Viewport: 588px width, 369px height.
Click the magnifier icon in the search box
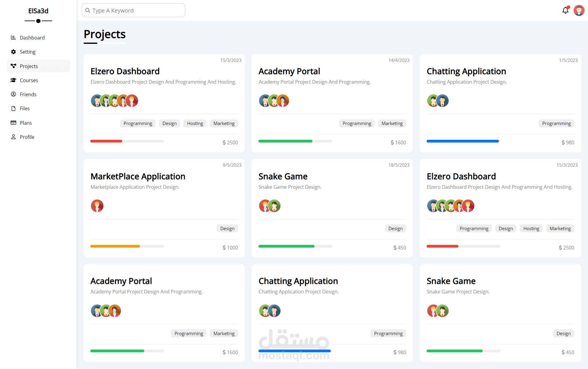(x=88, y=10)
